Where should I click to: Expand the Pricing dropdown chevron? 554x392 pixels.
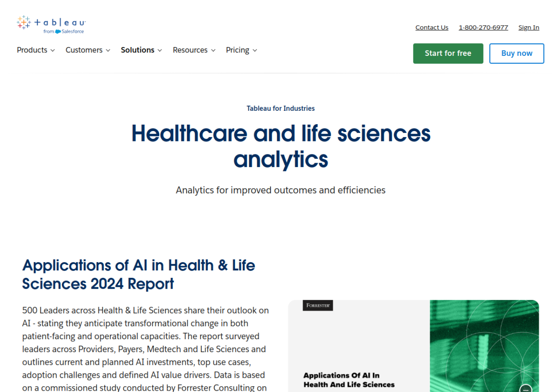[x=255, y=51]
